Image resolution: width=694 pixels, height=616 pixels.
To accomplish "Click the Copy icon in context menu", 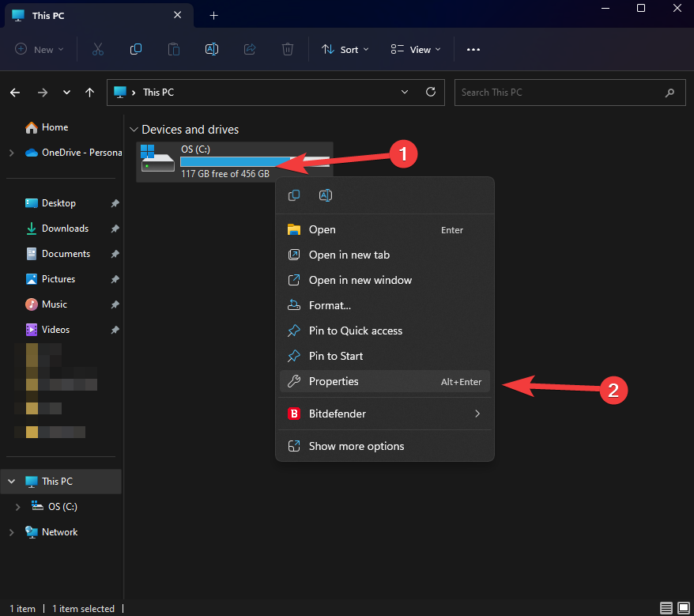I will 294,195.
